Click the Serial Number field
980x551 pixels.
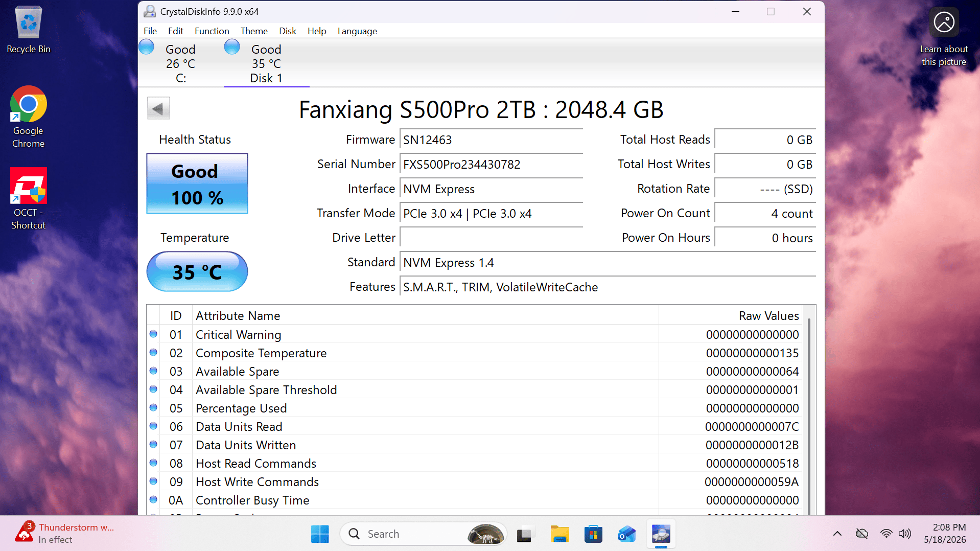491,165
